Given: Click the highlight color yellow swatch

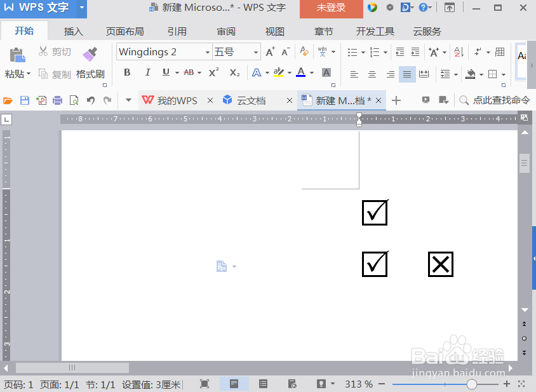Looking at the screenshot, I should 279,72.
